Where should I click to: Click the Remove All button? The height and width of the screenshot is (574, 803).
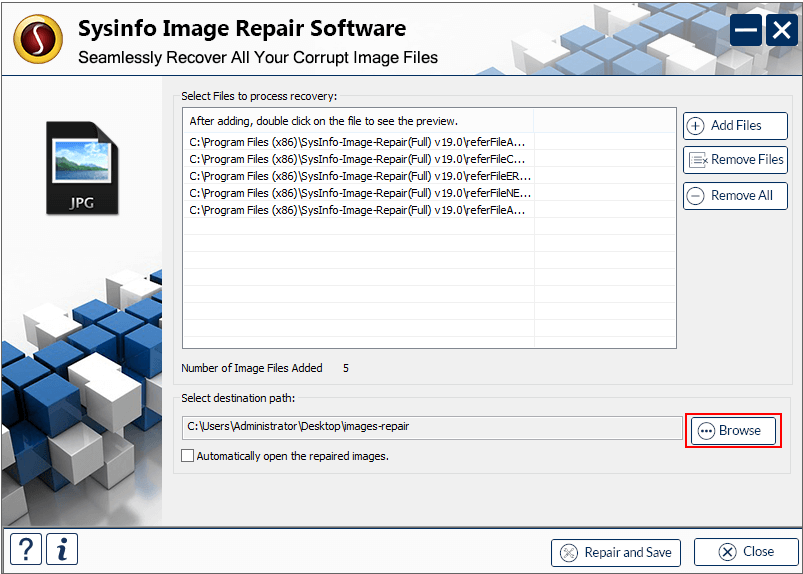point(735,196)
